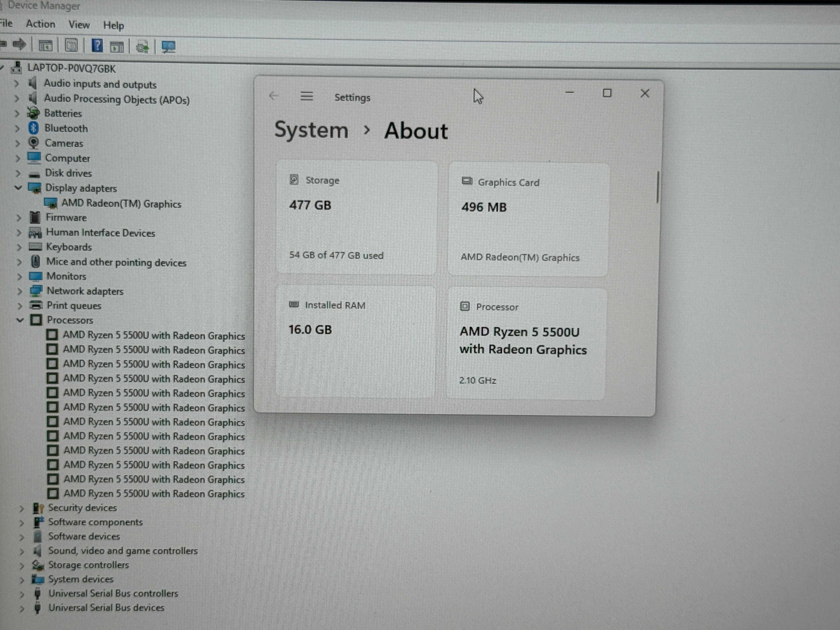
Task: Click the '2.10 GHz' processor speed text
Action: click(x=477, y=380)
